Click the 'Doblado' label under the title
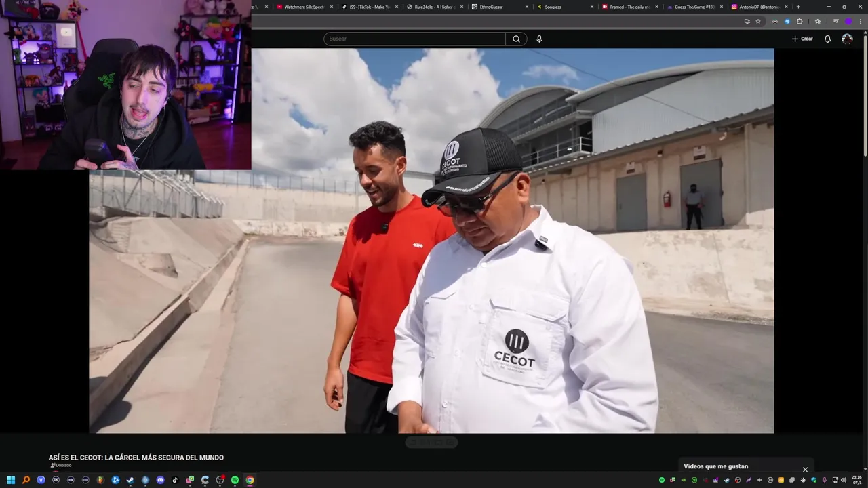The width and height of the screenshot is (868, 488). [x=63, y=466]
